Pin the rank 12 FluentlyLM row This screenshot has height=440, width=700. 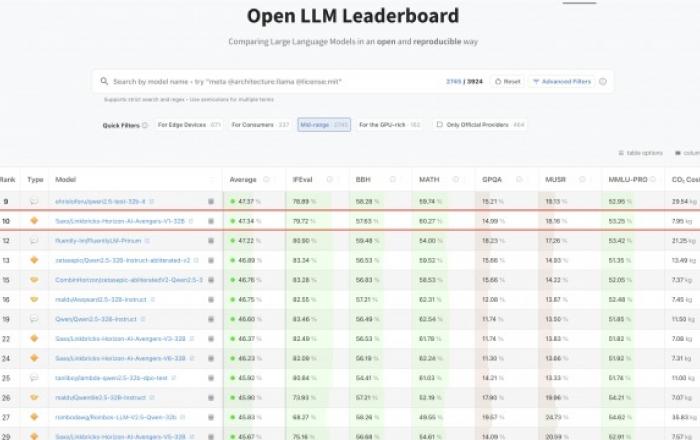coord(211,241)
